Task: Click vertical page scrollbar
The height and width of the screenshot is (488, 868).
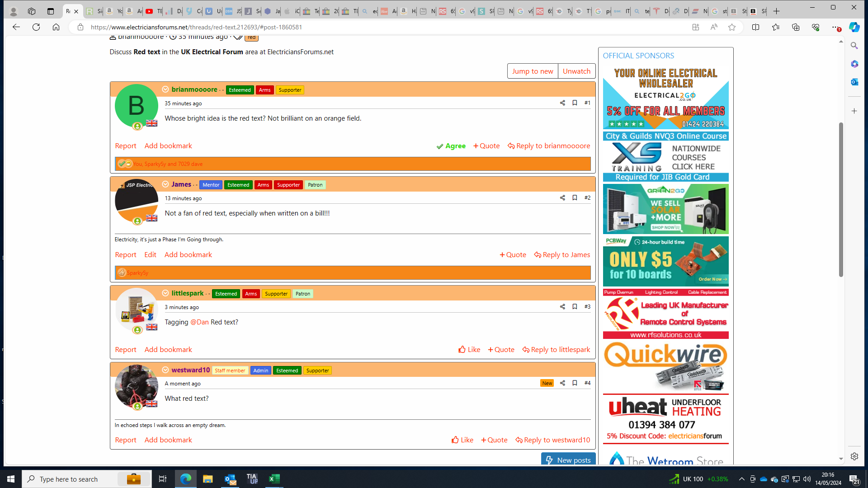Action: click(841, 199)
